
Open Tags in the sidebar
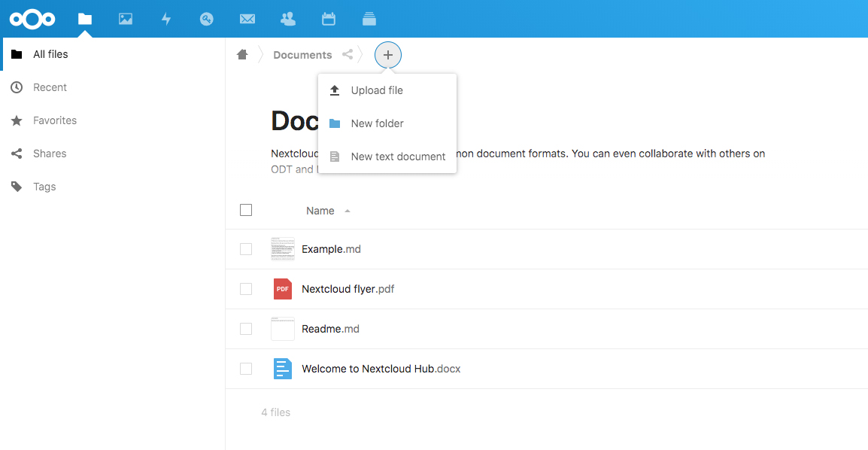point(112,187)
